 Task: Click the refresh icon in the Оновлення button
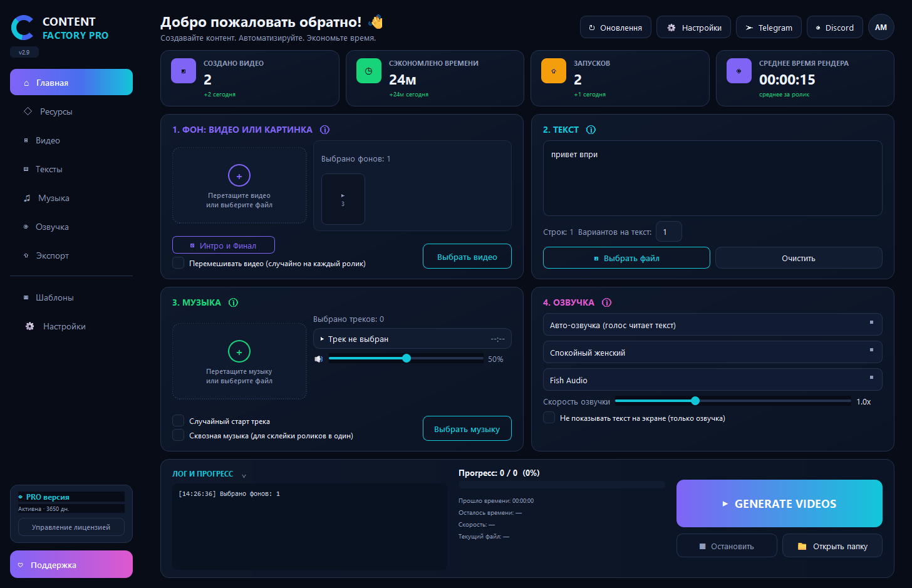click(x=592, y=28)
